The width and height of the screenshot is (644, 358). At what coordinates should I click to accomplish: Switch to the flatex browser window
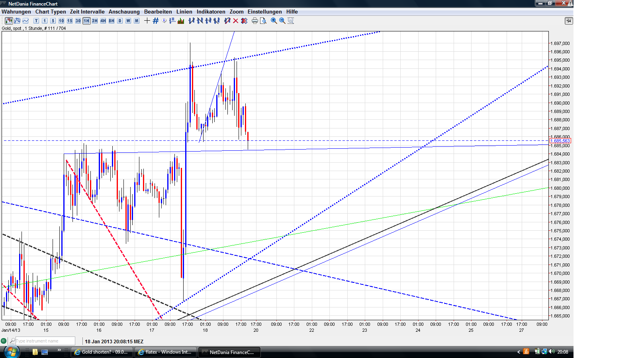pyautogui.click(x=165, y=352)
